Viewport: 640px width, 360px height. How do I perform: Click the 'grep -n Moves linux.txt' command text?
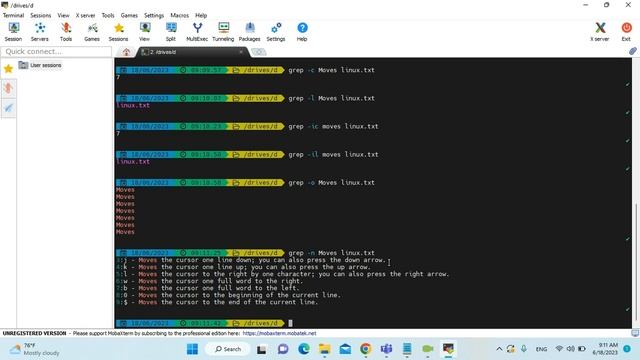coord(331,253)
